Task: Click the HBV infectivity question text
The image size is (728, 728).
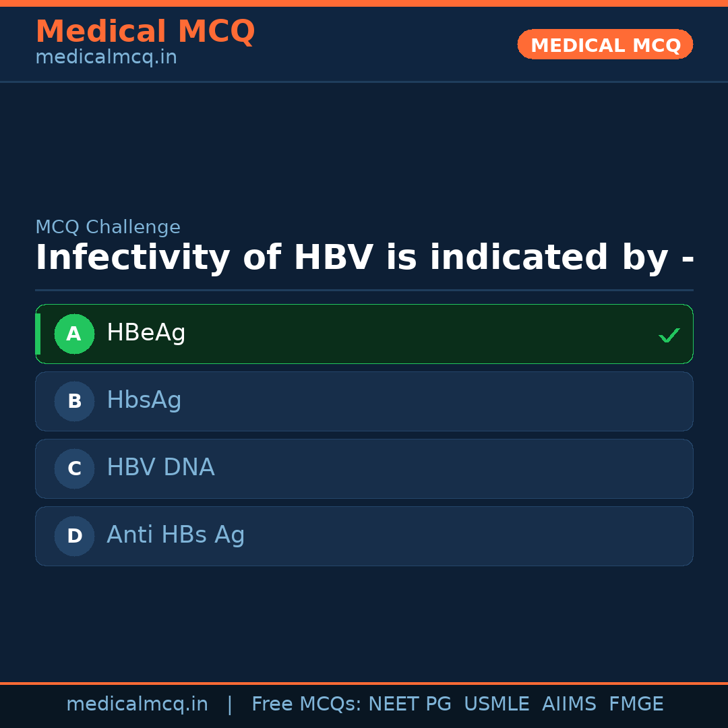Action: [x=364, y=258]
